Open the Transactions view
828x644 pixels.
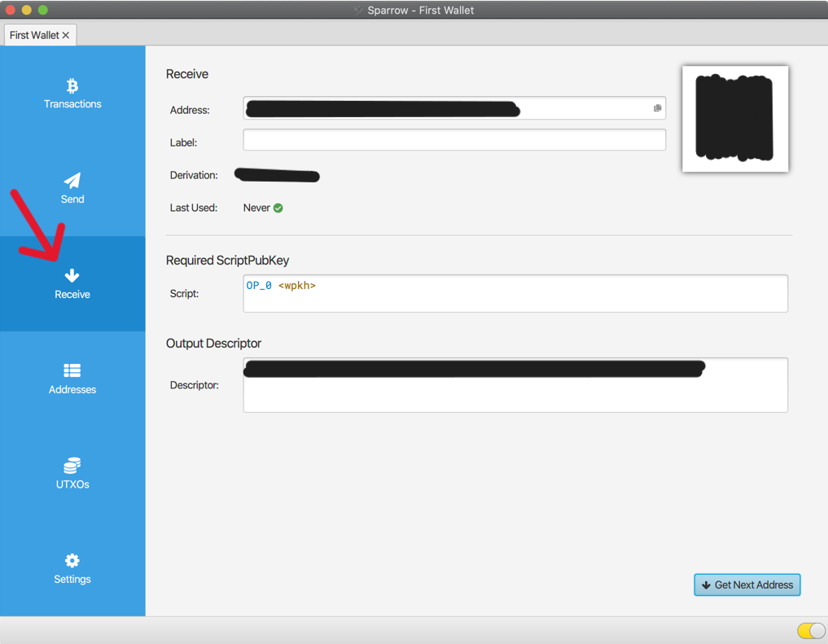point(72,94)
